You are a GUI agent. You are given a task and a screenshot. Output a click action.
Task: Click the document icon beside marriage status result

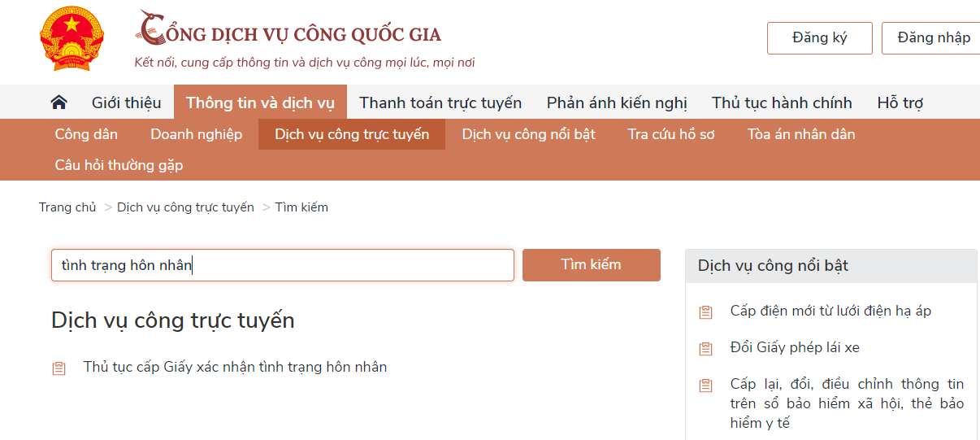point(59,368)
